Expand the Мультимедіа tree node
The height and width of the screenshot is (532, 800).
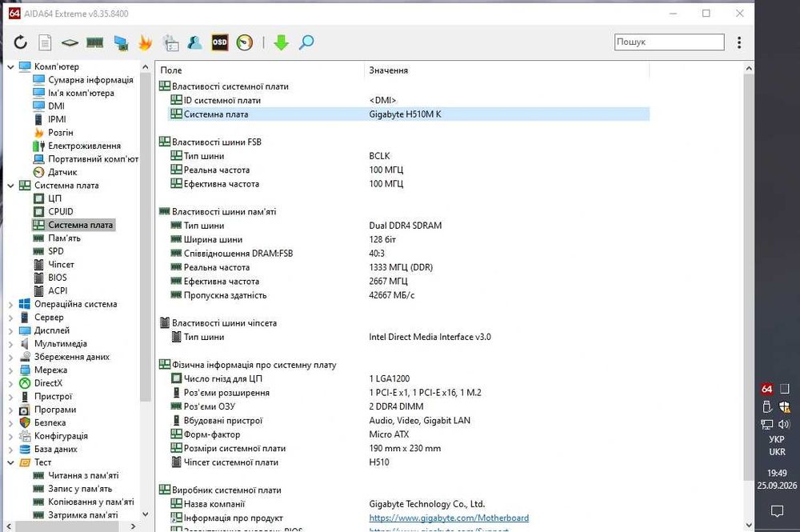pos(10,344)
